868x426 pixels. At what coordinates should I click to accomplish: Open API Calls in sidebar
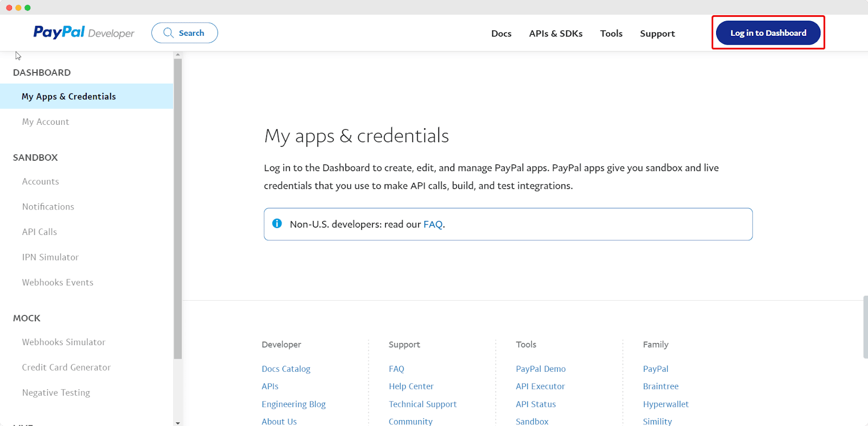click(x=40, y=232)
